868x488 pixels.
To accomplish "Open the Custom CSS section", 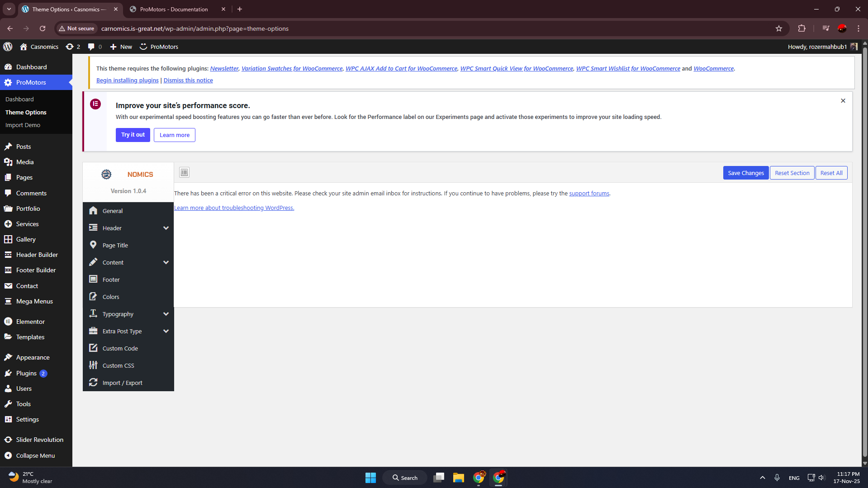I will click(118, 365).
